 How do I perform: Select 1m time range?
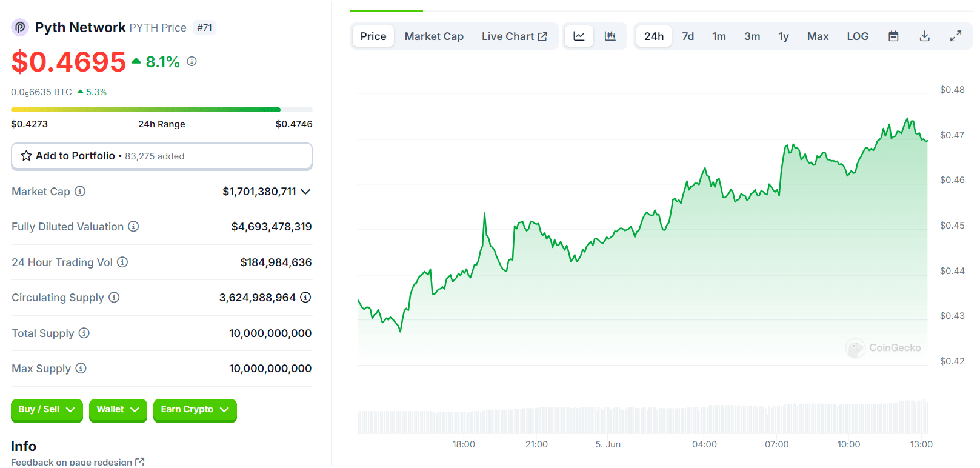pyautogui.click(x=719, y=36)
